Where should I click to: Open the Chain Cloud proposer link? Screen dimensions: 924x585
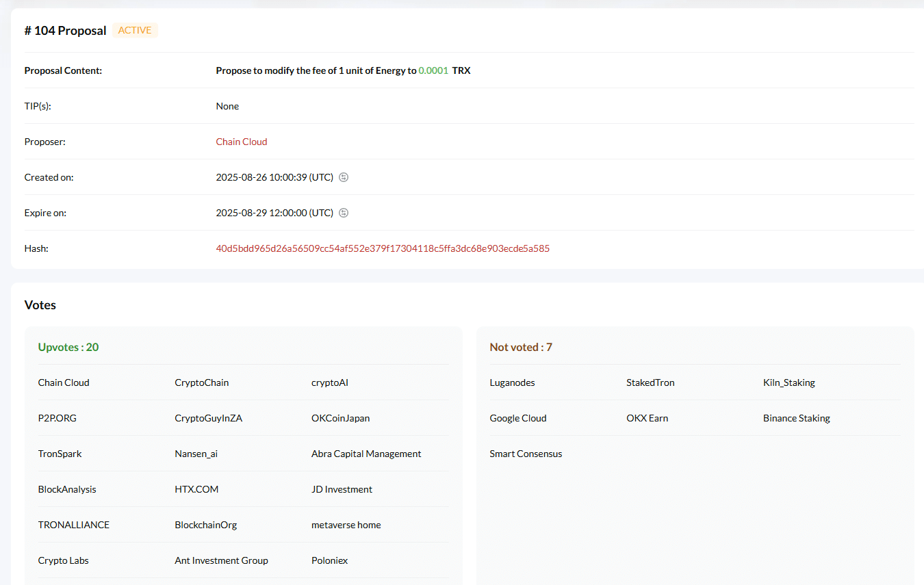tap(241, 142)
